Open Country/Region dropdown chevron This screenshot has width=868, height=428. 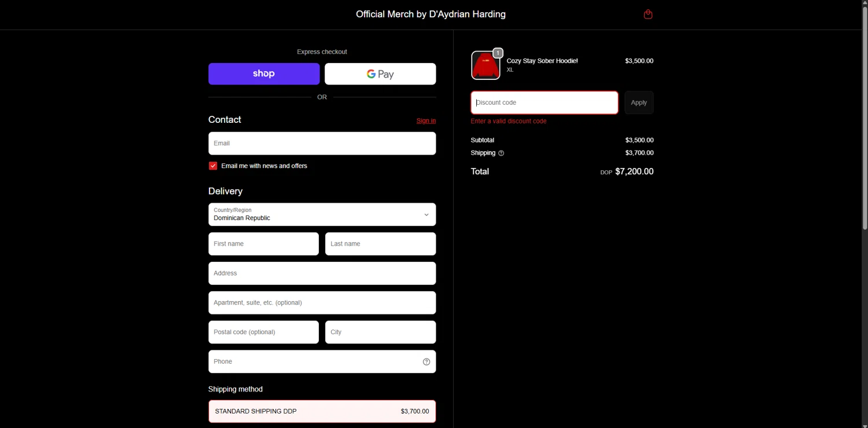[426, 215]
